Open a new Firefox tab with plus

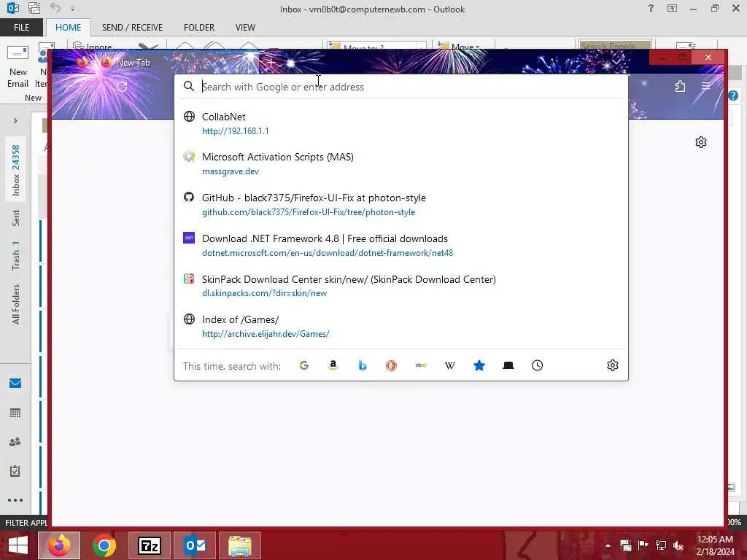click(271, 63)
